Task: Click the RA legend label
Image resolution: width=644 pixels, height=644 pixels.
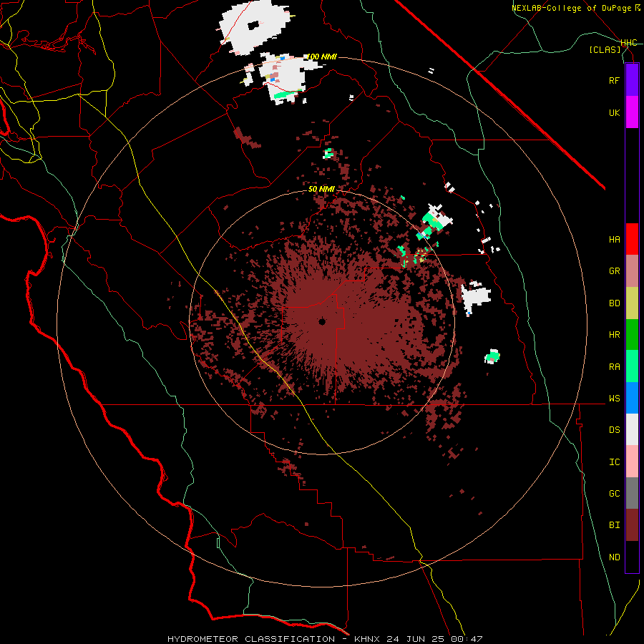Action: point(615,367)
